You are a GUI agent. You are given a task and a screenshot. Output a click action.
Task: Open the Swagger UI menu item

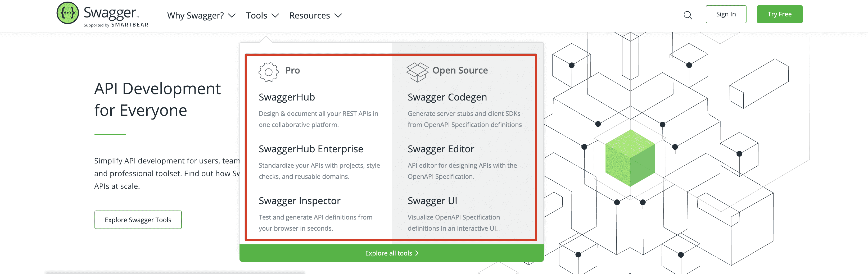pyautogui.click(x=432, y=201)
